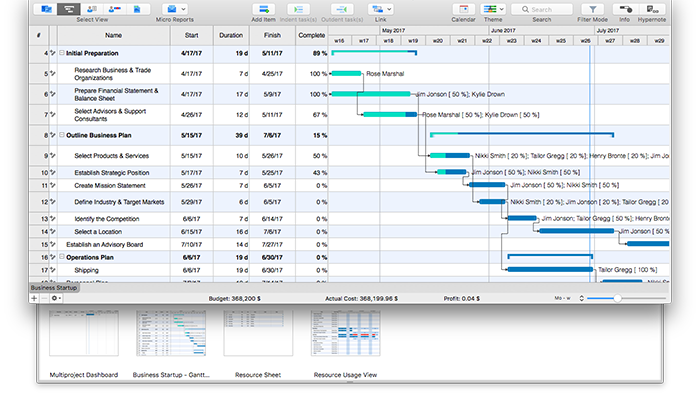Click the Shipping Gantt bar for Tailor Gregg
The height and width of the screenshot is (394, 700).
click(x=550, y=270)
